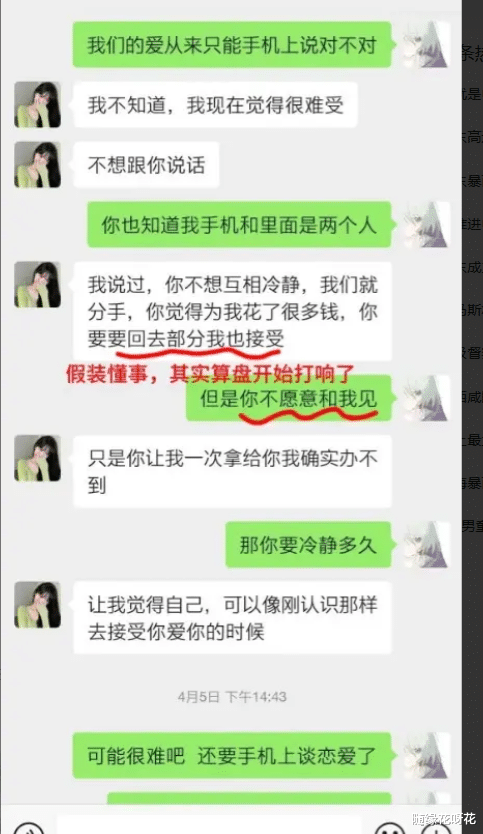The width and height of the screenshot is (483, 834).
Task: Tap the 那你要冷静多久 green bubble
Action: [x=308, y=545]
